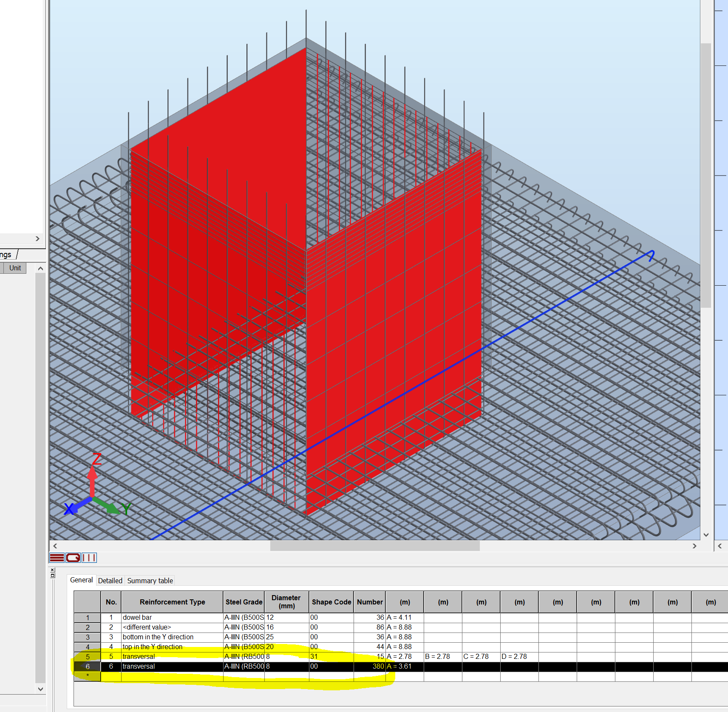Screen dimensions: 728x712
Task: Click the 'A = 2.78' cell
Action: tap(405, 657)
